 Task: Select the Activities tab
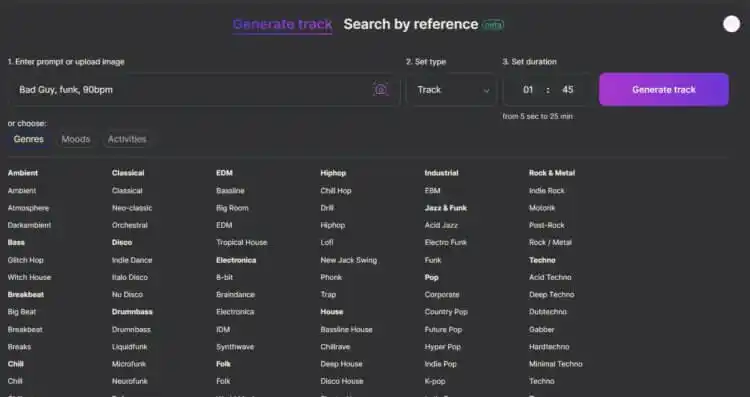[127, 139]
